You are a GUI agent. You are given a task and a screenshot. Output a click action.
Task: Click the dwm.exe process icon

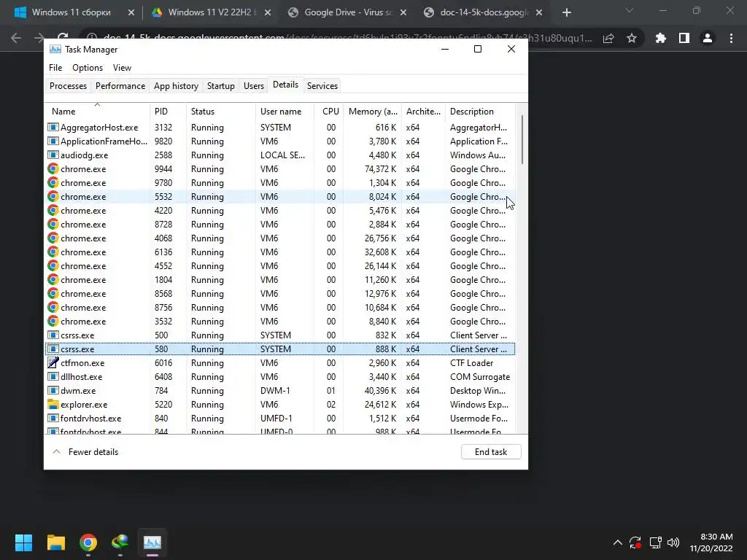coord(53,391)
